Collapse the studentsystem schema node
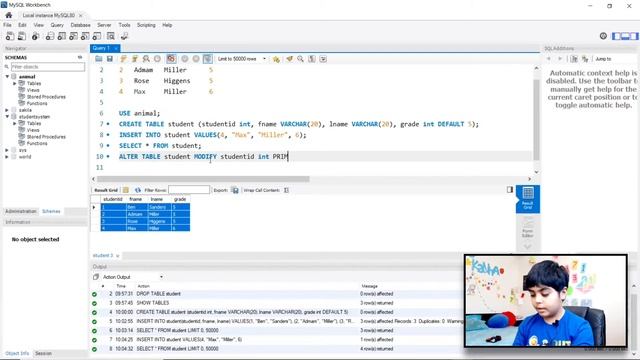 (x=7, y=117)
